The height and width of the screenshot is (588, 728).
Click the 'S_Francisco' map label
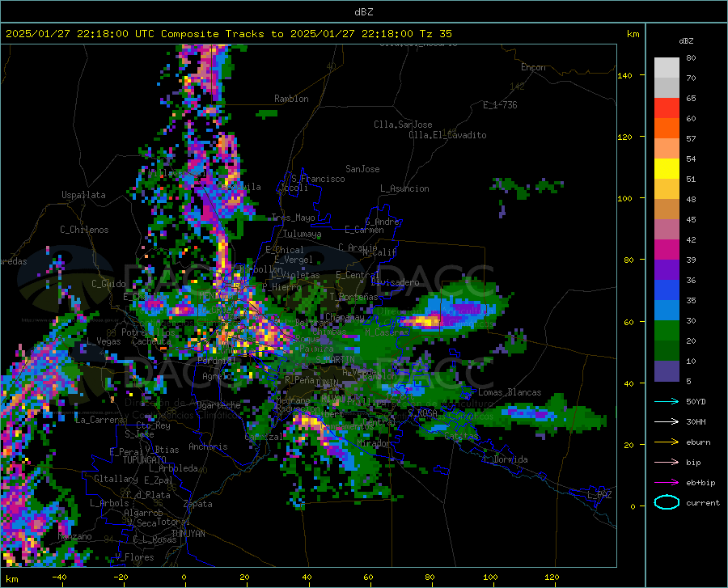tap(318, 179)
